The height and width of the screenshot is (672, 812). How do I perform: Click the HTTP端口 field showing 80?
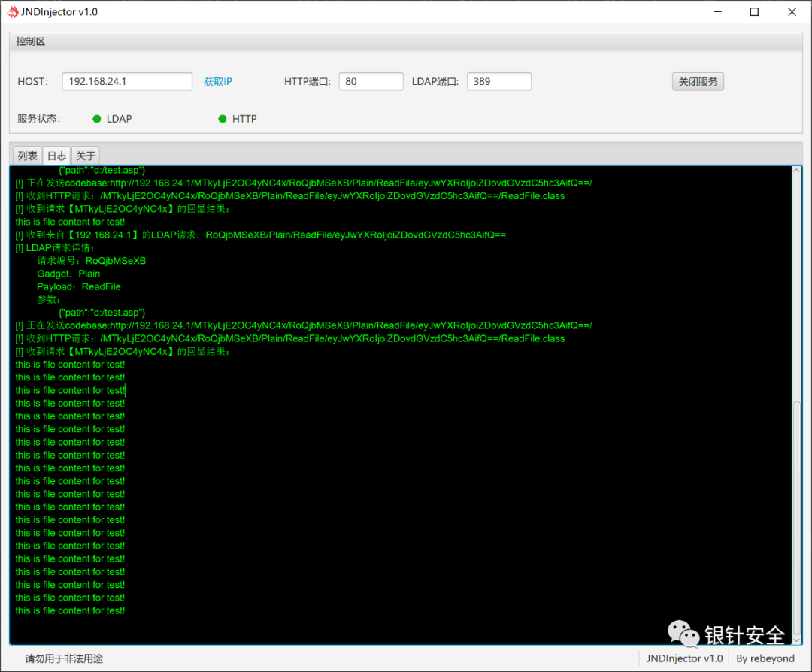[371, 81]
